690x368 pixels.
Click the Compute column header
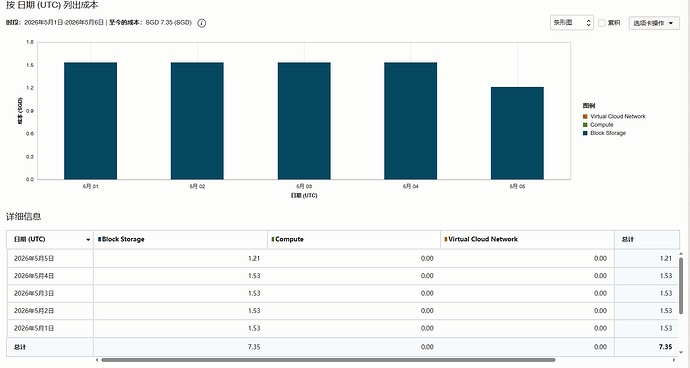pyautogui.click(x=354, y=239)
